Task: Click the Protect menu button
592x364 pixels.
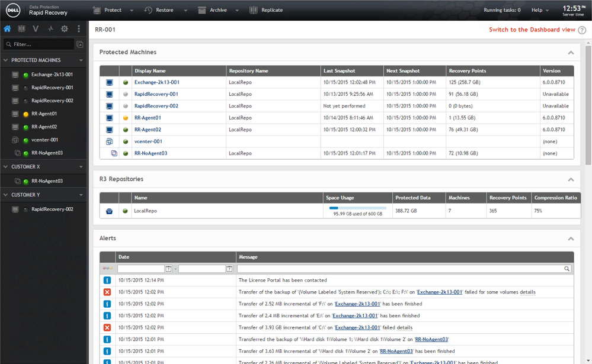Action: (108, 10)
